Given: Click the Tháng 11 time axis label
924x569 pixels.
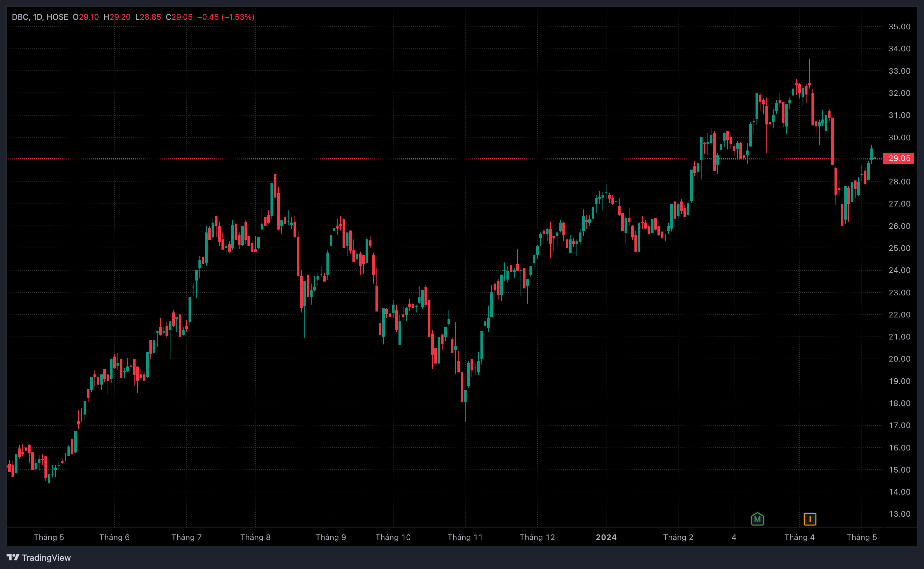Looking at the screenshot, I should click(x=465, y=537).
